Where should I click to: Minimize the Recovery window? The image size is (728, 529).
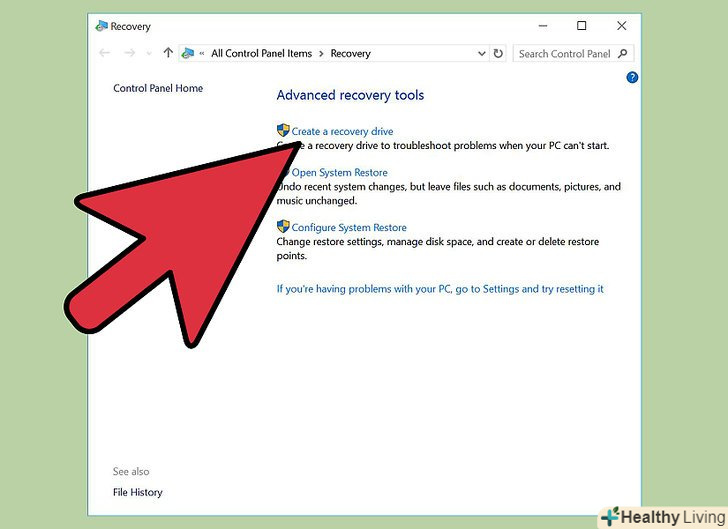tap(543, 26)
